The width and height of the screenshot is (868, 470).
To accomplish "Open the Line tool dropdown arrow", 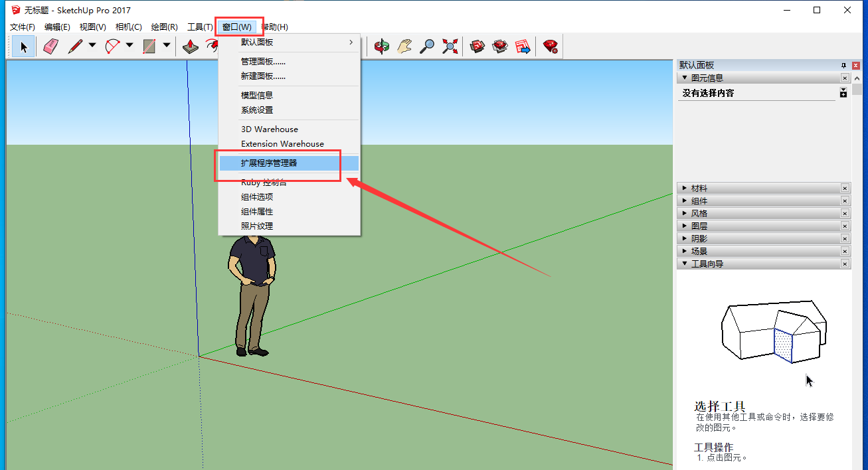I will (92, 46).
